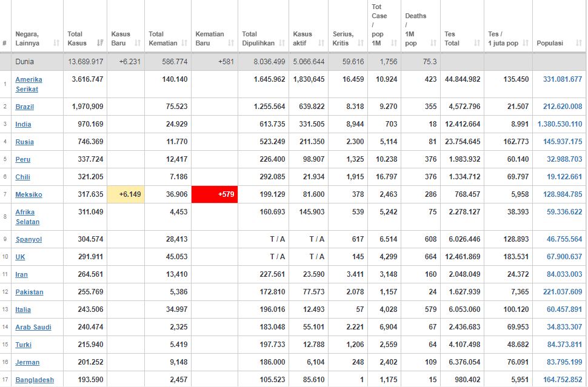The height and width of the screenshot is (387, 588).
Task: Click Rusia population 145.937.175
Action: pyautogui.click(x=563, y=142)
